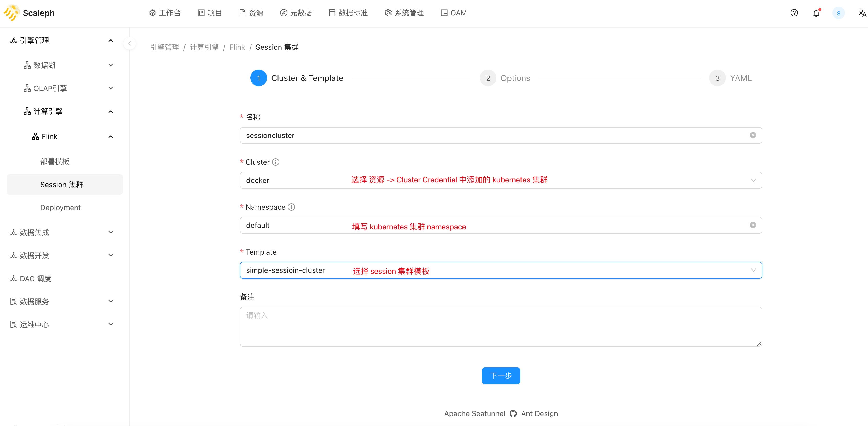The width and height of the screenshot is (868, 426).
Task: Switch language with the translate icon
Action: [x=861, y=13]
